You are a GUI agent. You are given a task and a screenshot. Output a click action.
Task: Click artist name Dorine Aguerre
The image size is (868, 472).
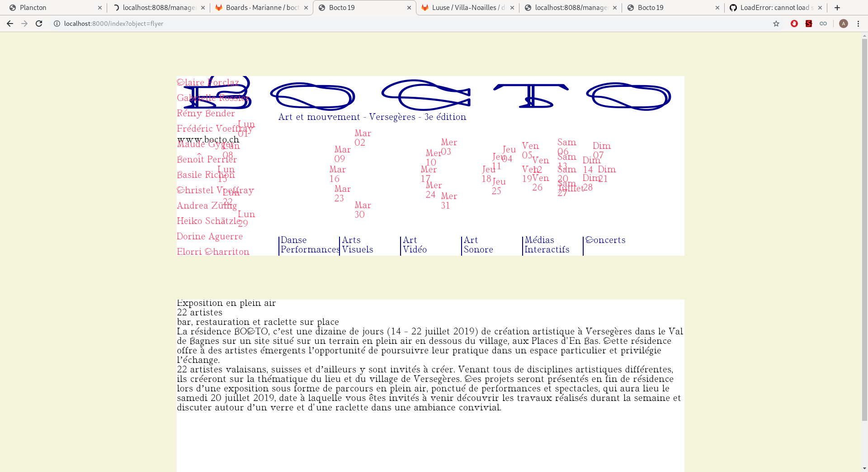(x=210, y=236)
